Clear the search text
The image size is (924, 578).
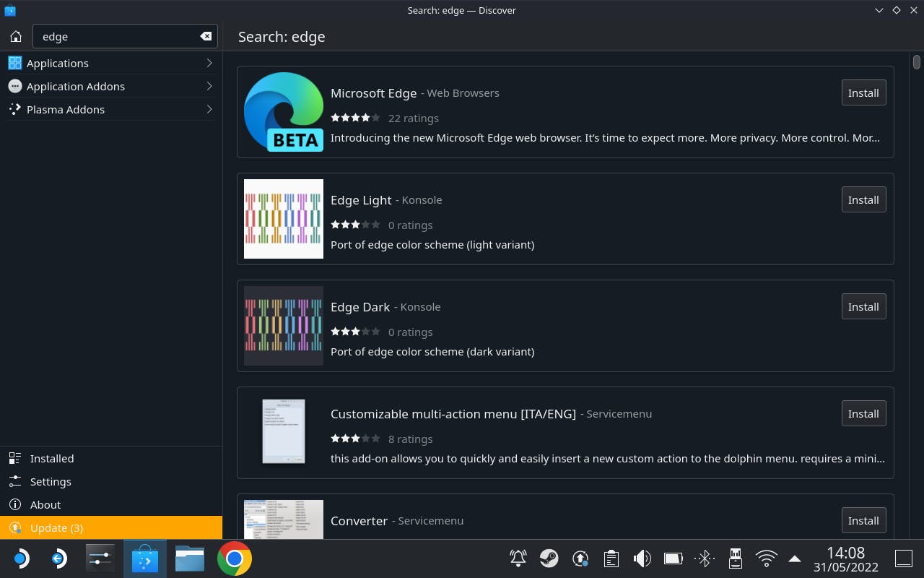[x=206, y=37]
